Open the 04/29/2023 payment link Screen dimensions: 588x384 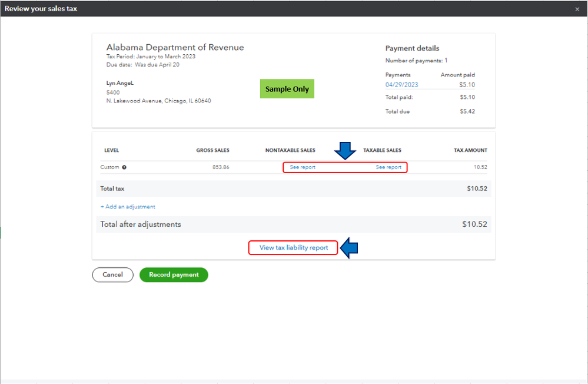pos(401,85)
